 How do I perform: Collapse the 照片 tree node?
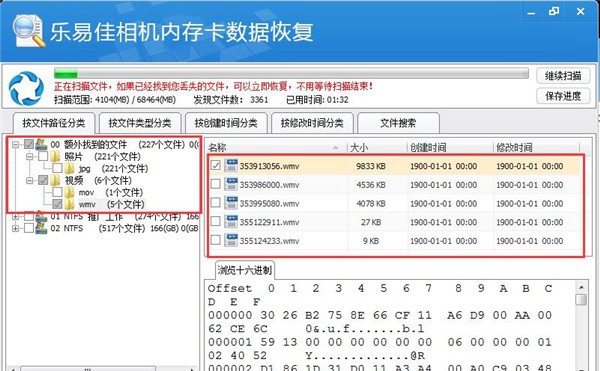coord(29,156)
